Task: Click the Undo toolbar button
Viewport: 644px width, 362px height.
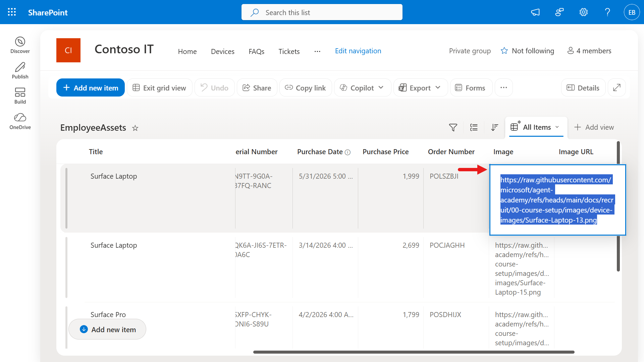Action: (214, 88)
